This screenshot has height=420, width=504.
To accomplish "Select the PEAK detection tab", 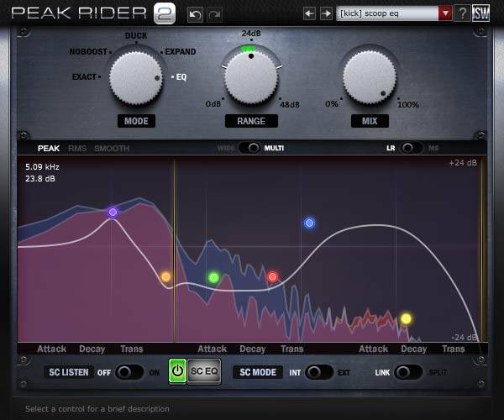I will pos(48,148).
